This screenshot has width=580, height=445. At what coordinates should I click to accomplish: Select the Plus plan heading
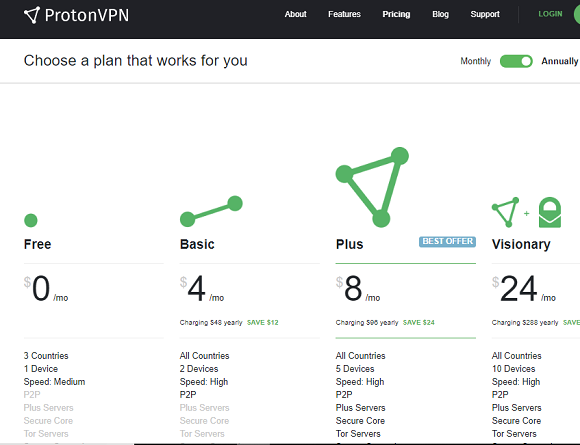point(350,244)
